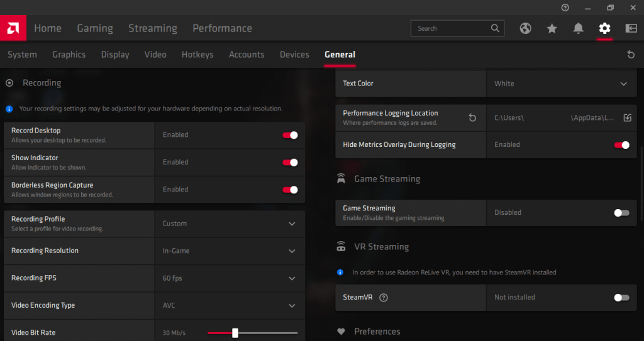Toggle Hide Metrics Overlay During Logging

click(x=621, y=145)
